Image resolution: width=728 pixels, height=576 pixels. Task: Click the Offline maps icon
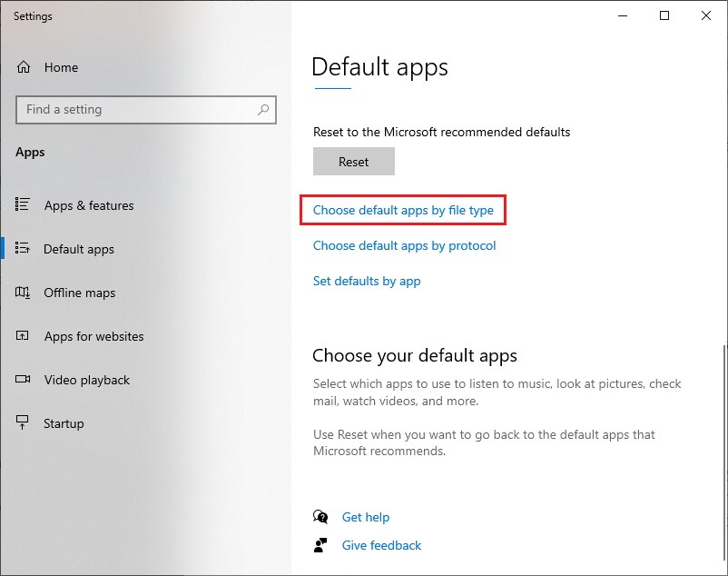pyautogui.click(x=23, y=293)
